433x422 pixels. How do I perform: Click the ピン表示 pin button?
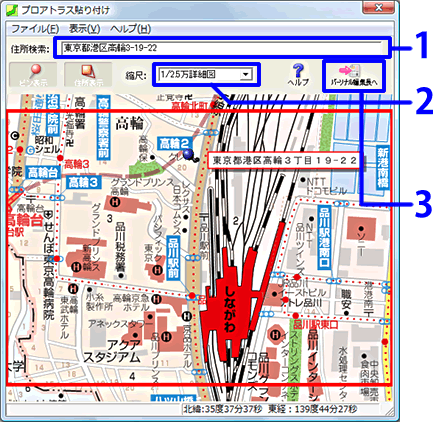tap(33, 75)
